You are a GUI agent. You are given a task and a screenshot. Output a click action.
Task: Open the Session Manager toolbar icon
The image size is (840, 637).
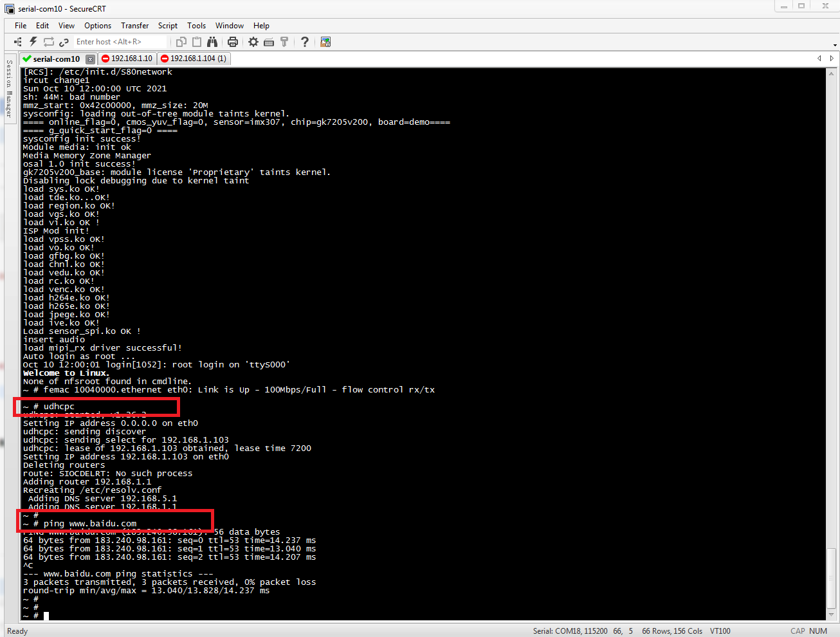18,42
